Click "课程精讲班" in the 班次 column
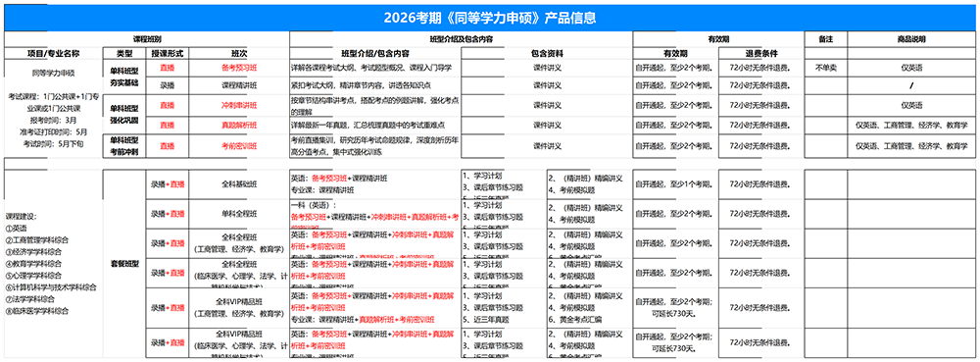The width and height of the screenshot is (980, 362). (239, 85)
